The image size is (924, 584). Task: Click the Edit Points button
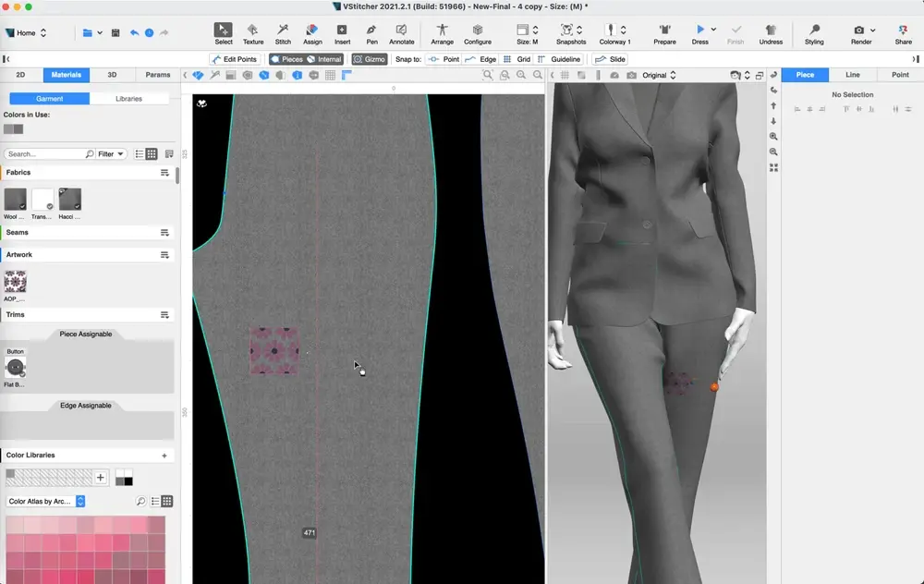(235, 58)
